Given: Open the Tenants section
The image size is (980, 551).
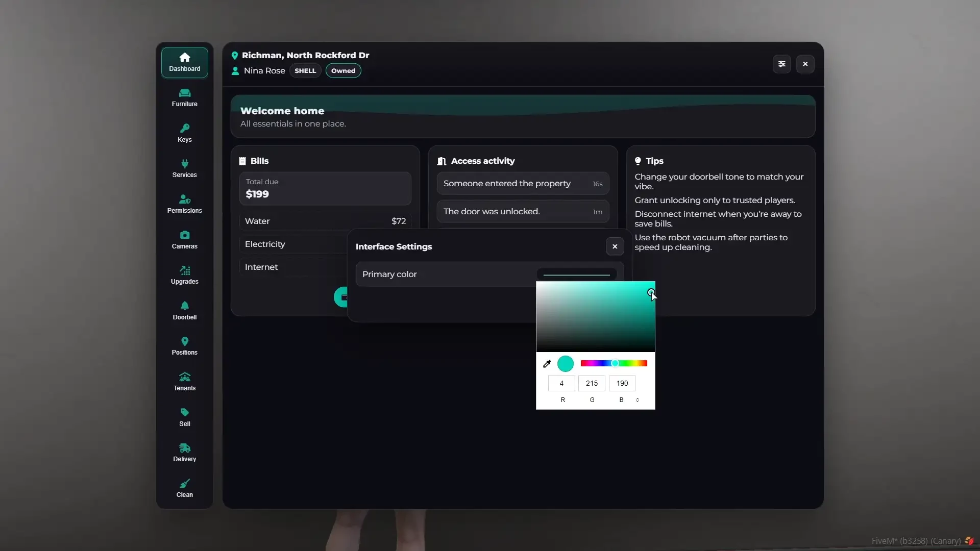Looking at the screenshot, I should [184, 382].
